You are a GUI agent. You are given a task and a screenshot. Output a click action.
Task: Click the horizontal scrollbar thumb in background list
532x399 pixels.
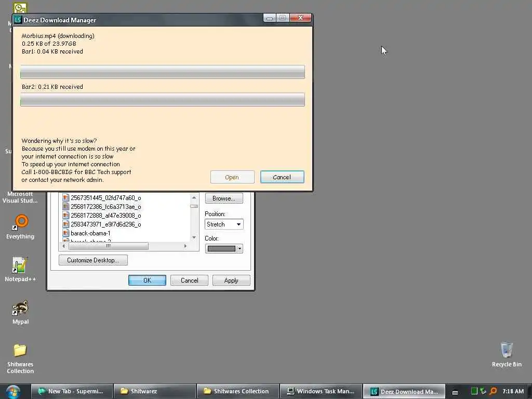pos(108,246)
